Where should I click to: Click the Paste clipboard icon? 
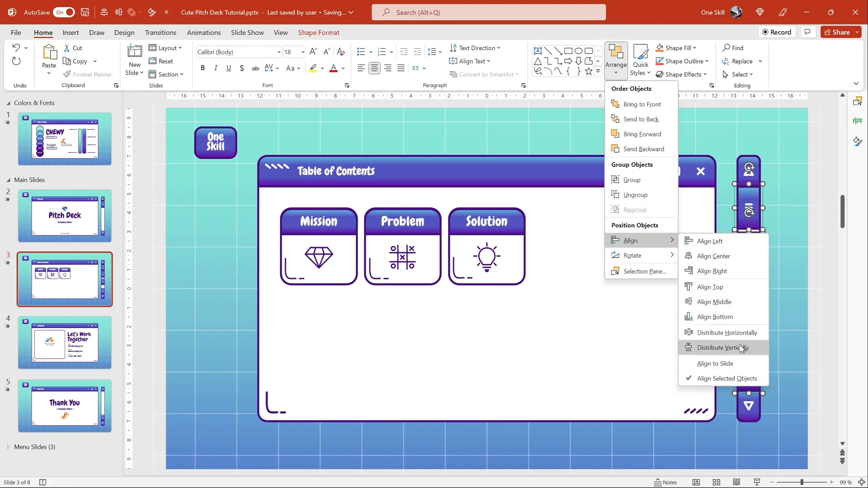click(49, 52)
